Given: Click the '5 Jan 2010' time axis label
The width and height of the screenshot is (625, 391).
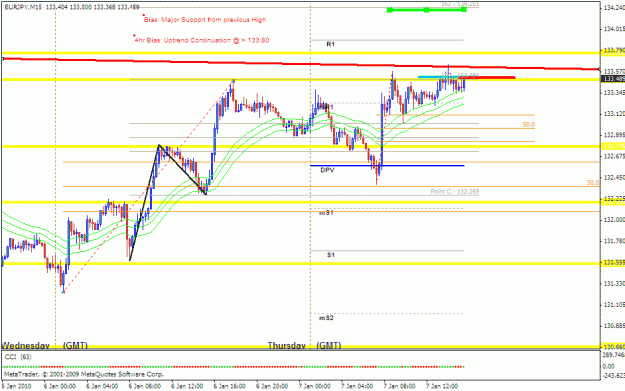Looking at the screenshot, I should point(16,386).
